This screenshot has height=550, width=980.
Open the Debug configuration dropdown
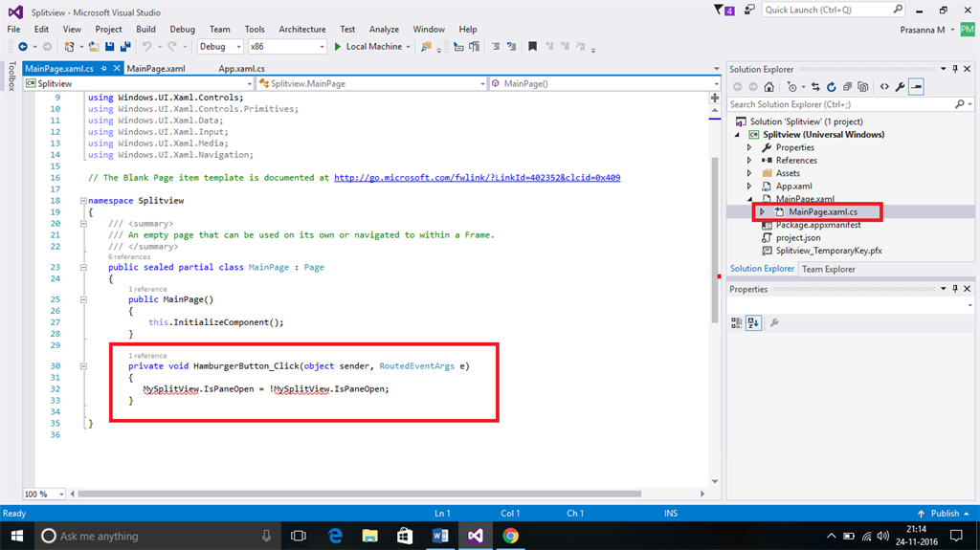tap(219, 46)
